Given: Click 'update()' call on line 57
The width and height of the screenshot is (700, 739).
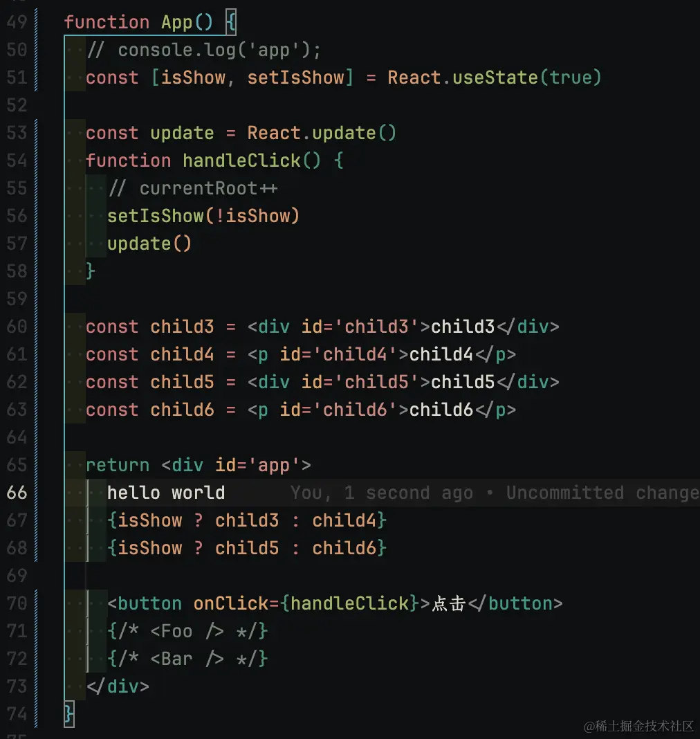Looking at the screenshot, I should (149, 244).
